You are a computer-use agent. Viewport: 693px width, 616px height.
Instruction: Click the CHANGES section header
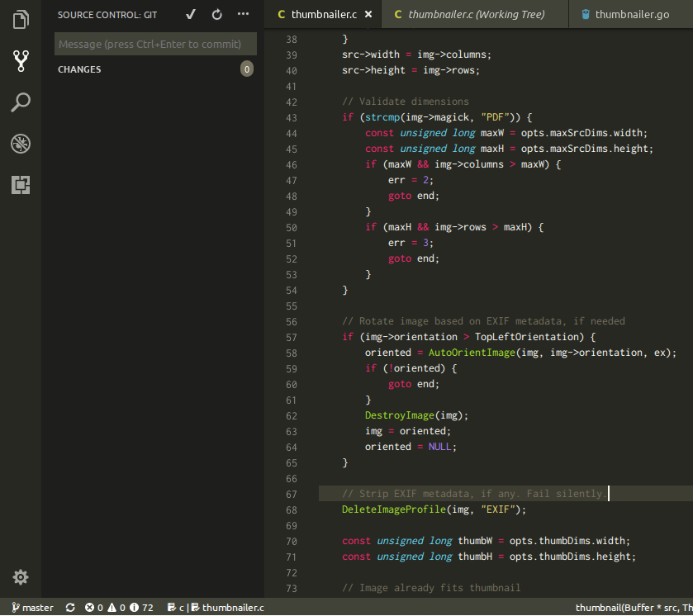tap(79, 69)
